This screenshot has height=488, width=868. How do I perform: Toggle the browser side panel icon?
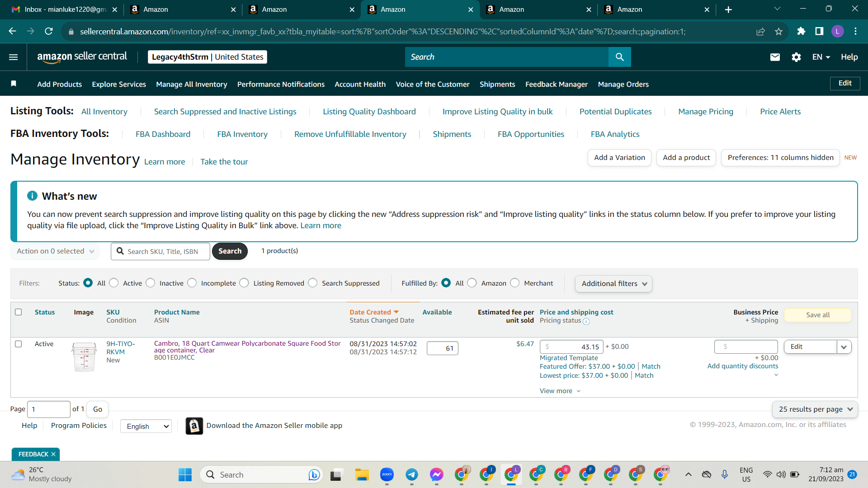click(x=819, y=31)
